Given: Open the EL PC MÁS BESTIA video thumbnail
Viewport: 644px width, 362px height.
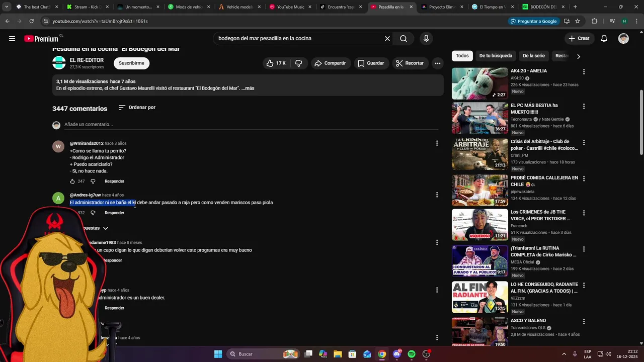Looking at the screenshot, I should point(480,118).
